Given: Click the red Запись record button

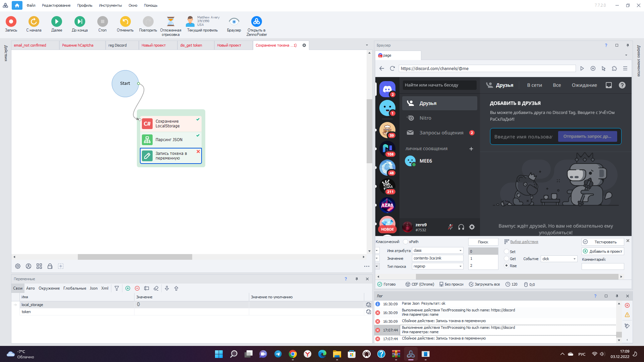Looking at the screenshot, I should coord(11,22).
